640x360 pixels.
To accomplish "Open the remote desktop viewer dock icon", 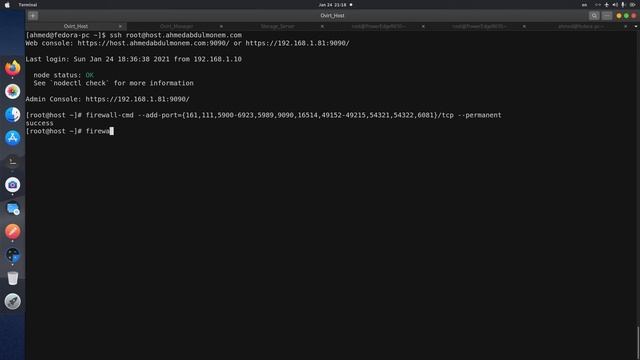I will (13, 208).
